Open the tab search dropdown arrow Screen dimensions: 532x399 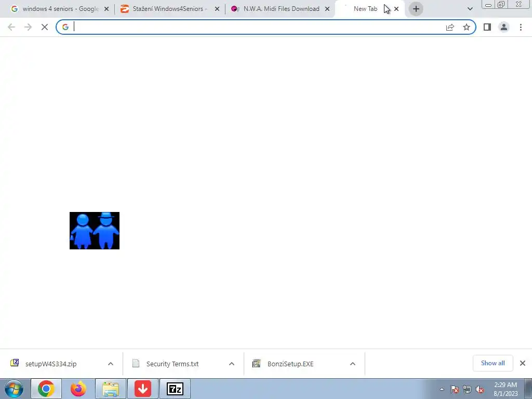[470, 9]
